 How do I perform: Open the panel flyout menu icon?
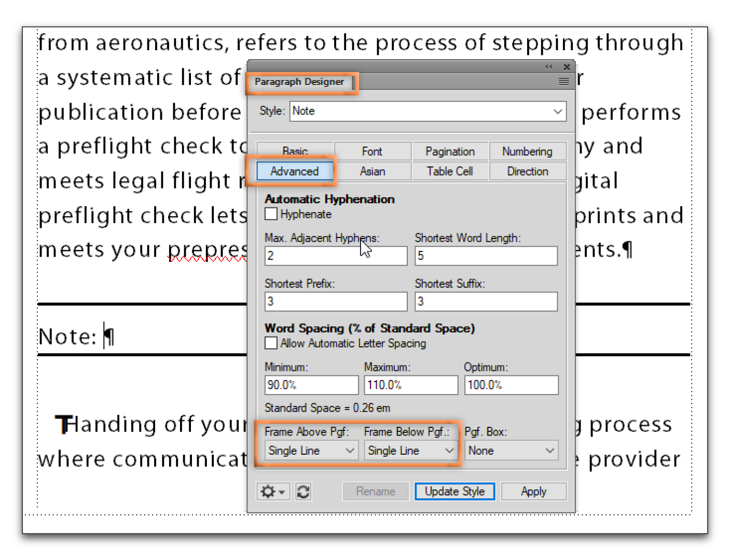(563, 81)
